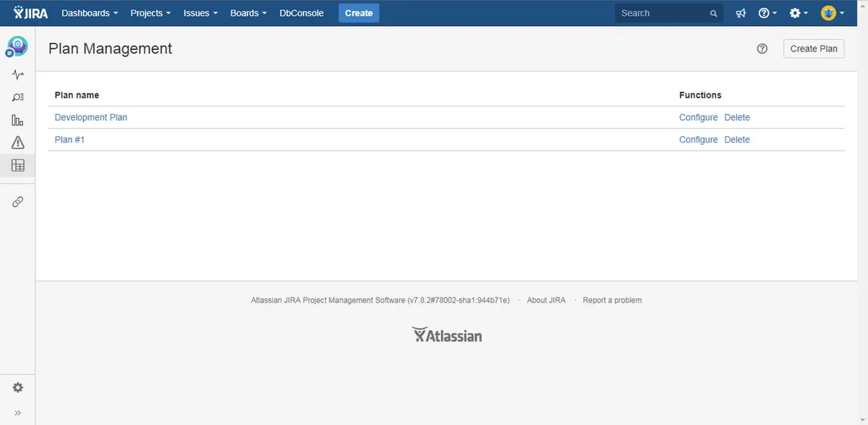
Task: Click the Plan name column header
Action: [77, 95]
